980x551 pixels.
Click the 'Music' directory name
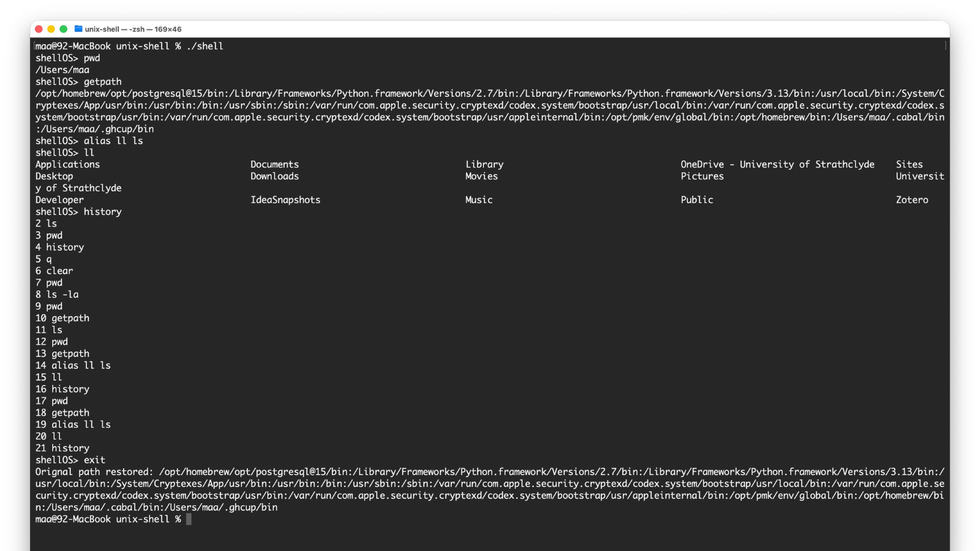click(479, 200)
